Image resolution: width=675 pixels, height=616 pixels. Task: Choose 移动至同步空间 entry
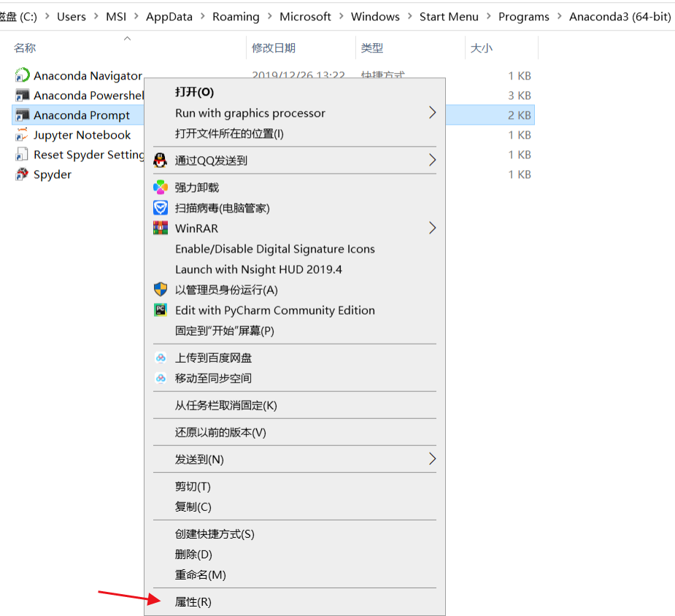[295, 378]
